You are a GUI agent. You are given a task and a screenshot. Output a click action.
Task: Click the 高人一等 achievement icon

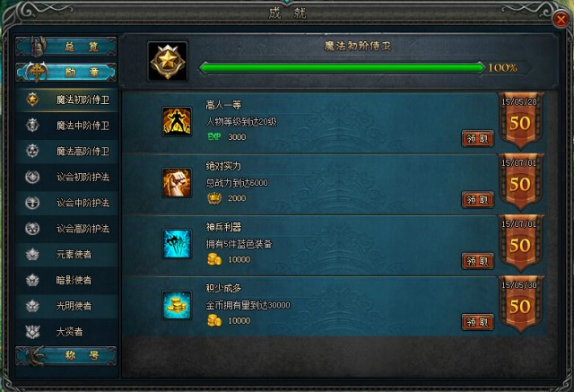click(177, 121)
